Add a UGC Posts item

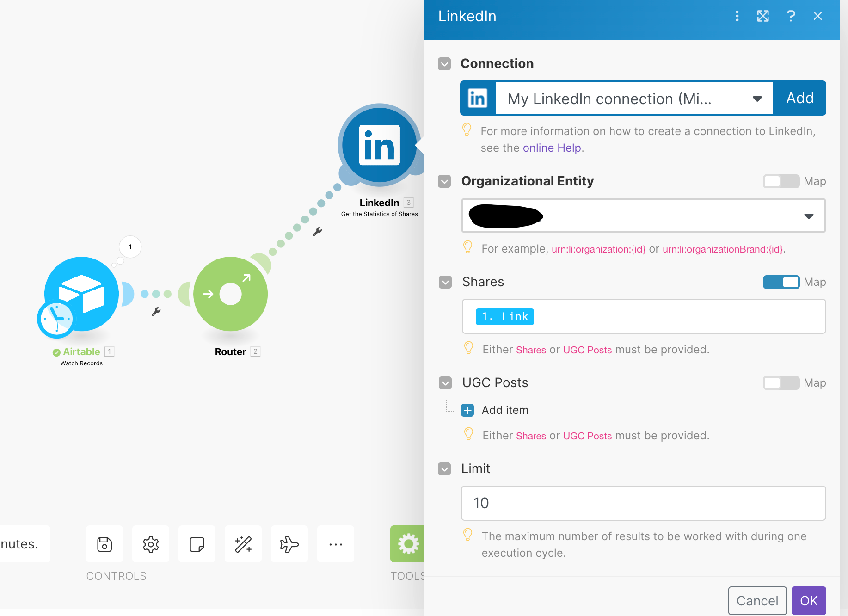(467, 410)
